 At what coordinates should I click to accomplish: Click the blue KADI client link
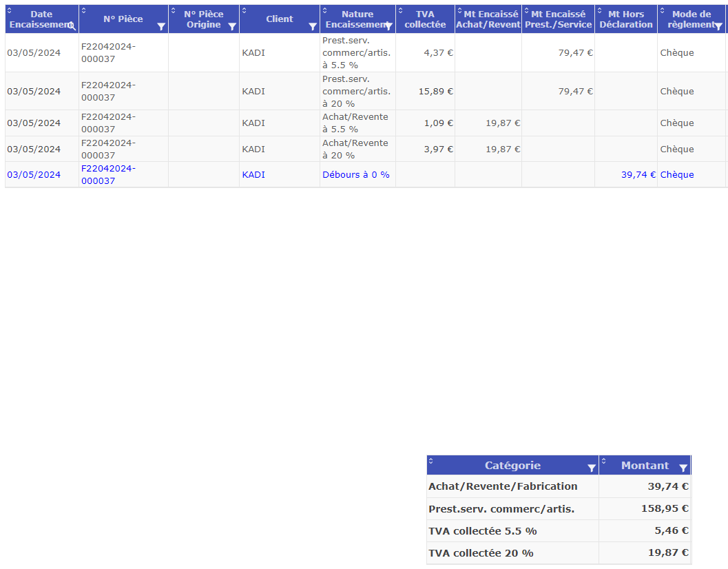[253, 175]
